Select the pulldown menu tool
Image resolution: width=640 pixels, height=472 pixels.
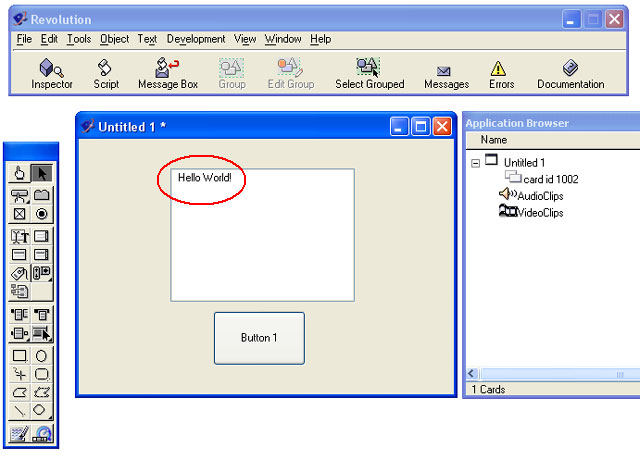[x=19, y=315]
